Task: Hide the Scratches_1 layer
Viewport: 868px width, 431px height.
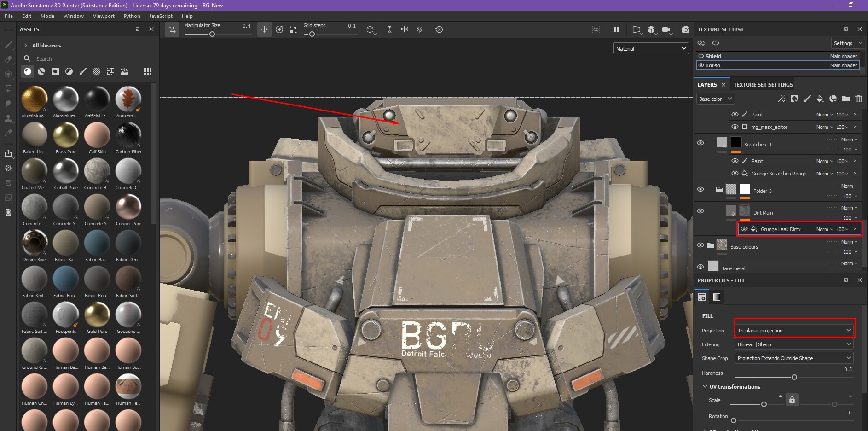Action: [700, 143]
